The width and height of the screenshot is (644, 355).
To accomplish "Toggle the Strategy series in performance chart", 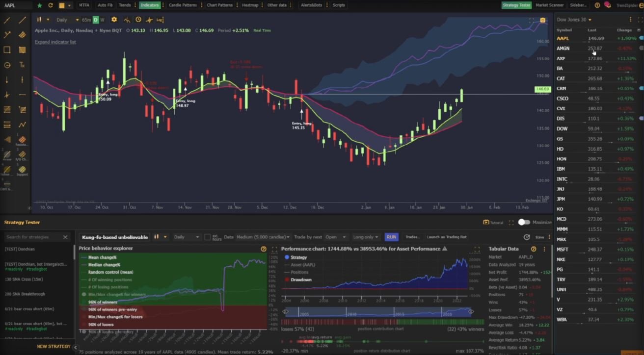I will point(295,257).
